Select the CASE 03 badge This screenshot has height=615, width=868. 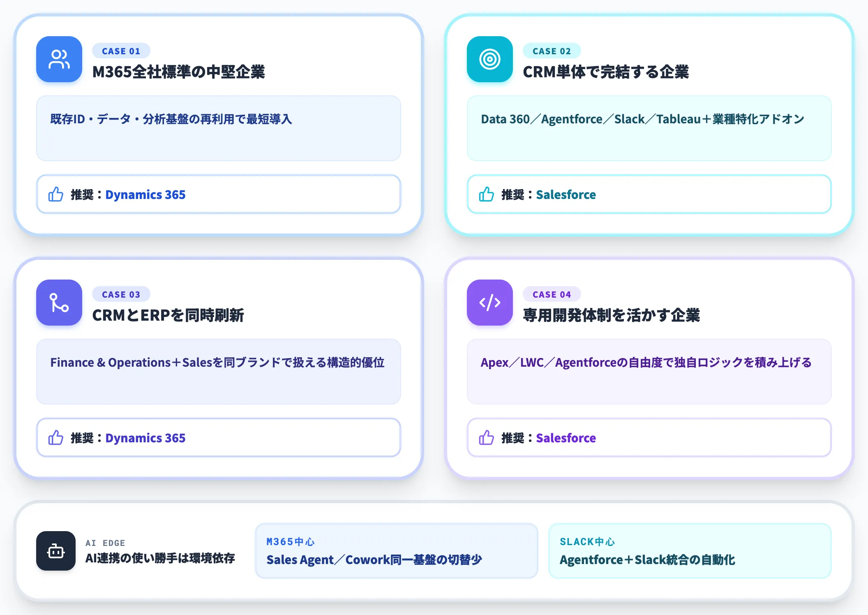coord(121,294)
